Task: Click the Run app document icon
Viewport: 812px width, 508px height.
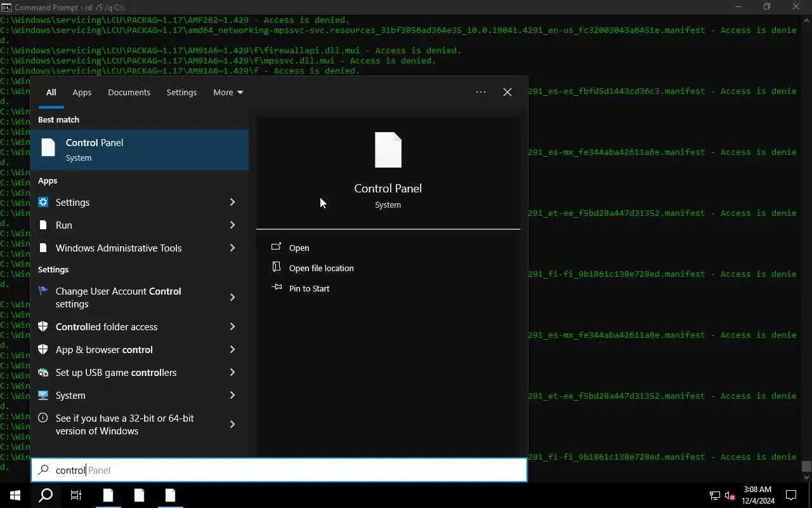Action: point(43,225)
